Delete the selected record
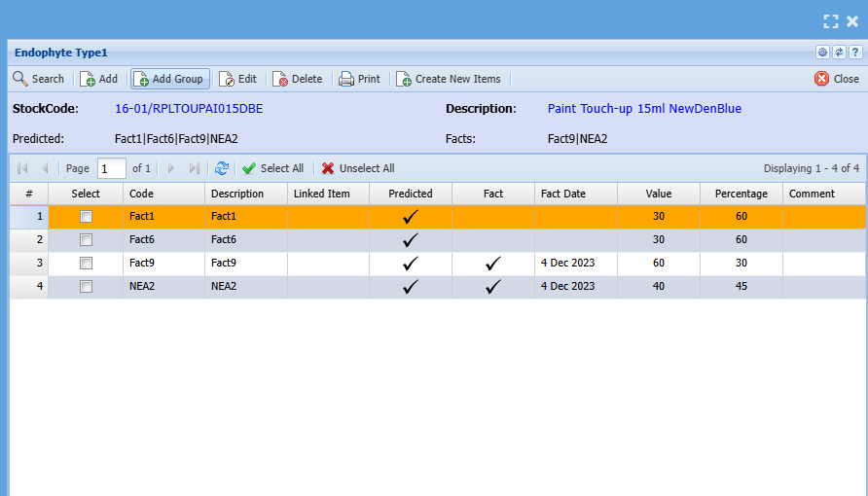Image resolution: width=868 pixels, height=496 pixels. (298, 79)
